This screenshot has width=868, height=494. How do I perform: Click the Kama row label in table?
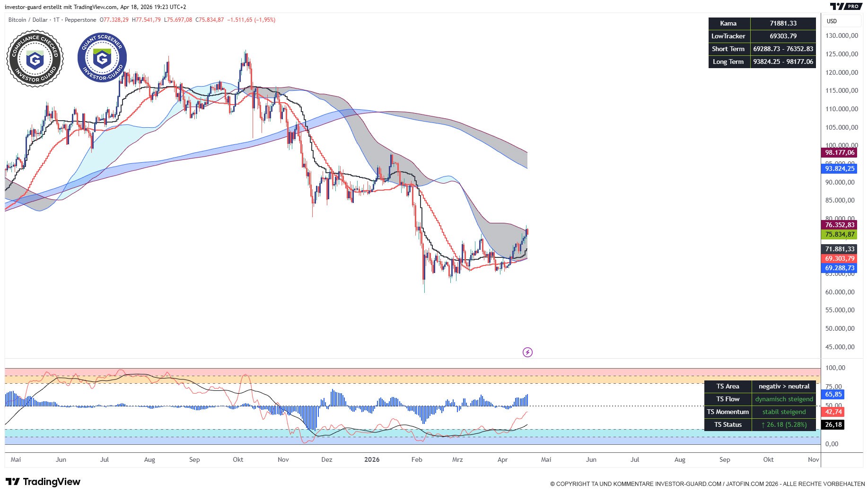(728, 23)
